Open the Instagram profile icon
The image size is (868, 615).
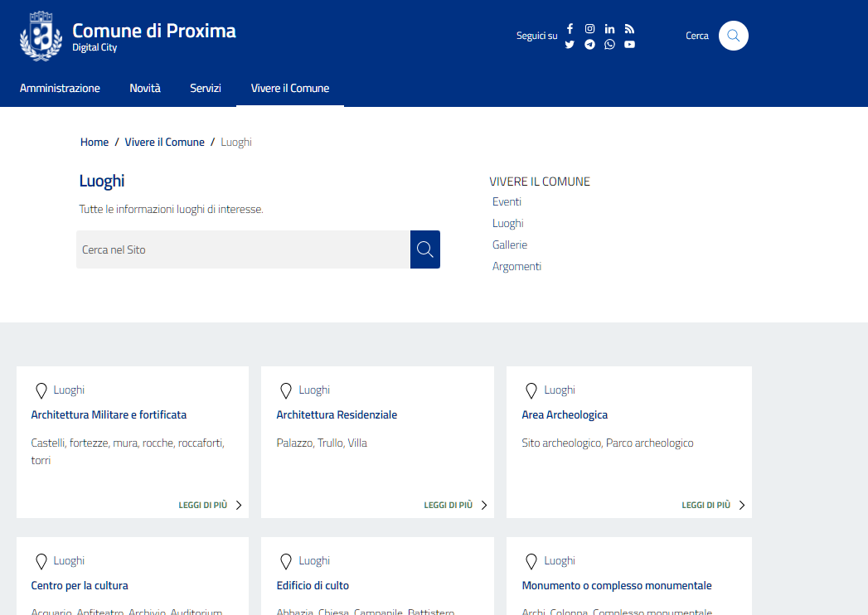coord(589,28)
